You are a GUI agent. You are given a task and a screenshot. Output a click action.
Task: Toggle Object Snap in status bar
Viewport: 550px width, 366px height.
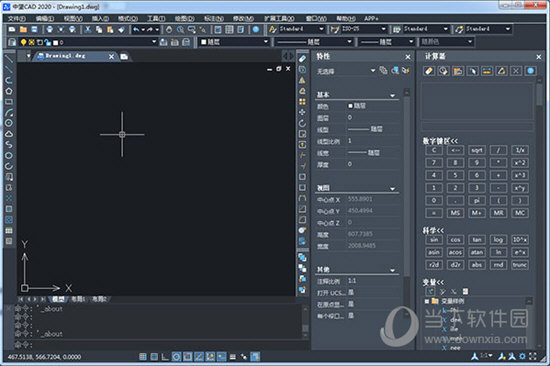click(x=188, y=357)
